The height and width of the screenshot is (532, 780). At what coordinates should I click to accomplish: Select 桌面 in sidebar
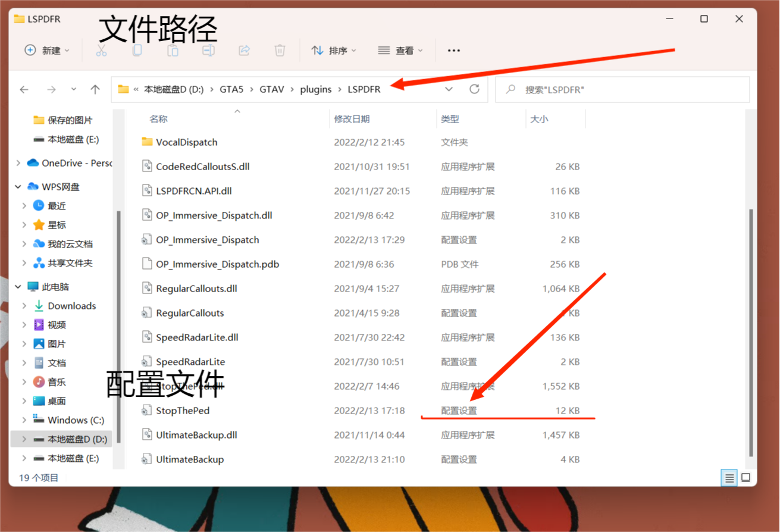pos(57,401)
